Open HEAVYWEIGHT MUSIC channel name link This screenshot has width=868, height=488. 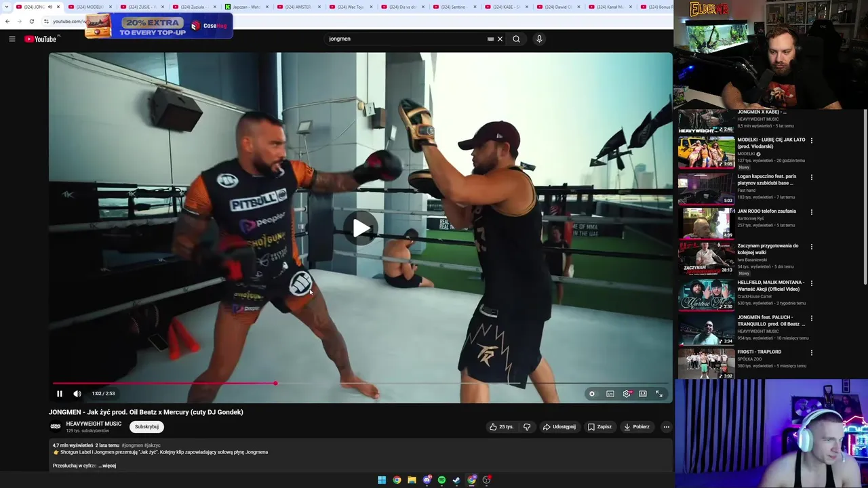coord(94,424)
